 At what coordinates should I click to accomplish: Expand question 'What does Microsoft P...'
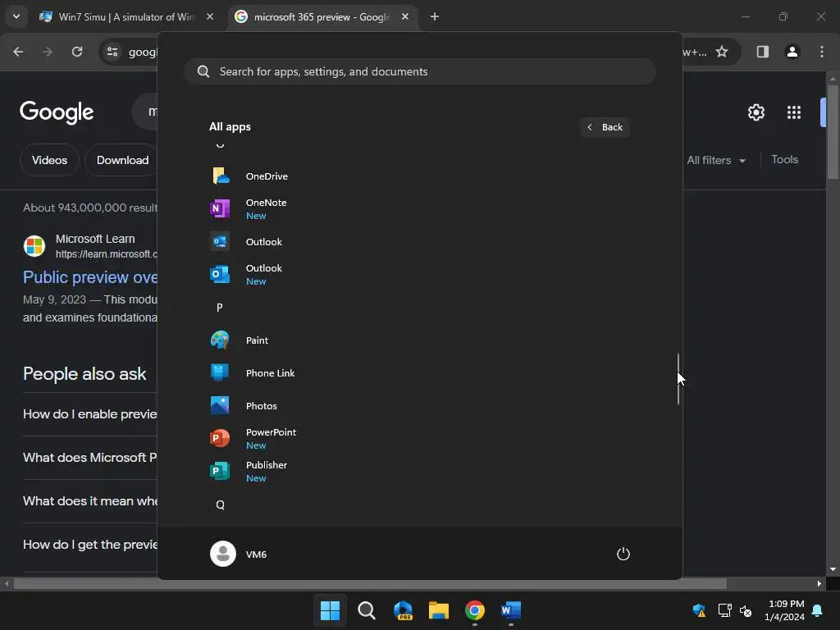[x=90, y=458]
